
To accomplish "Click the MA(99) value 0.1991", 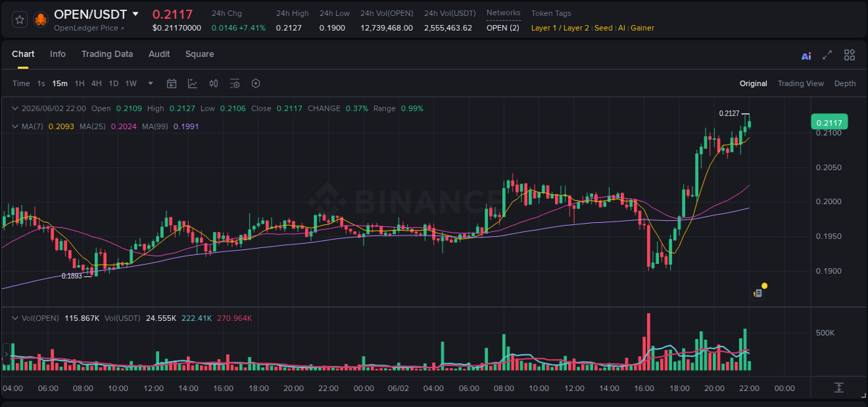I will pyautogui.click(x=186, y=126).
